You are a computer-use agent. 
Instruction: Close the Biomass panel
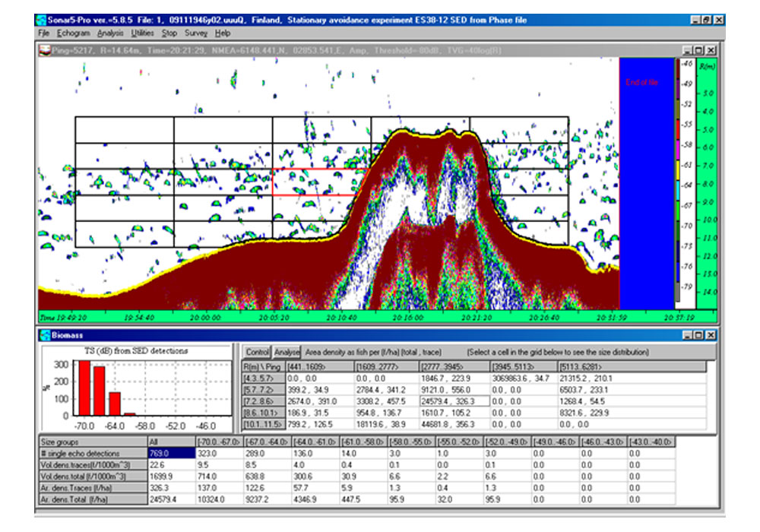[x=711, y=334]
